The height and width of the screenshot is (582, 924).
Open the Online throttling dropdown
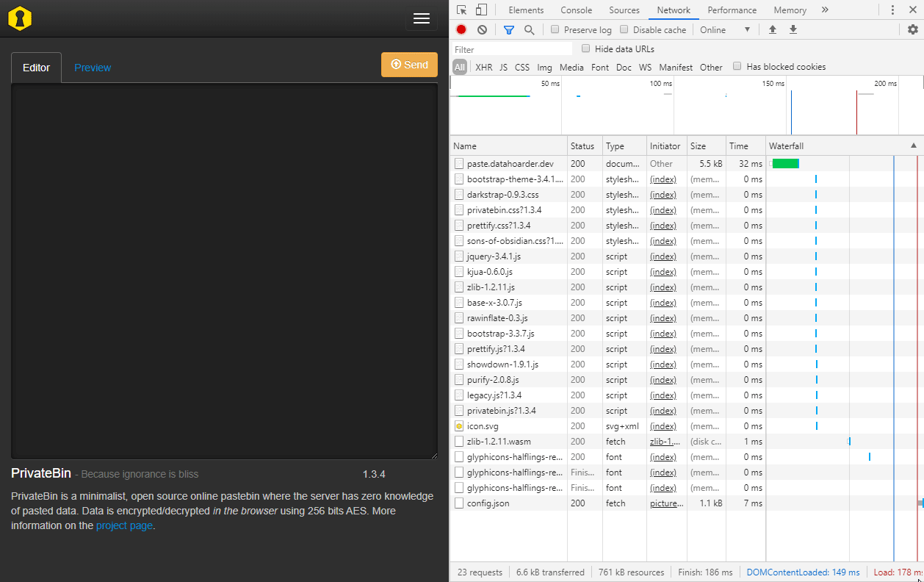click(725, 29)
